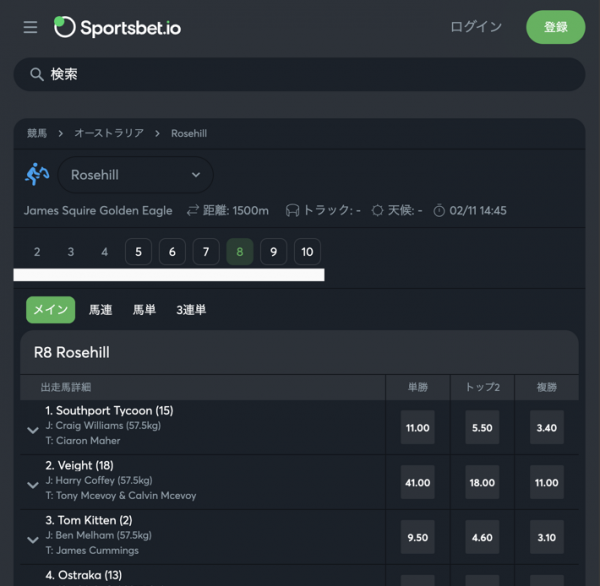The image size is (600, 586).
Task: Select race number 9
Action: 273,251
